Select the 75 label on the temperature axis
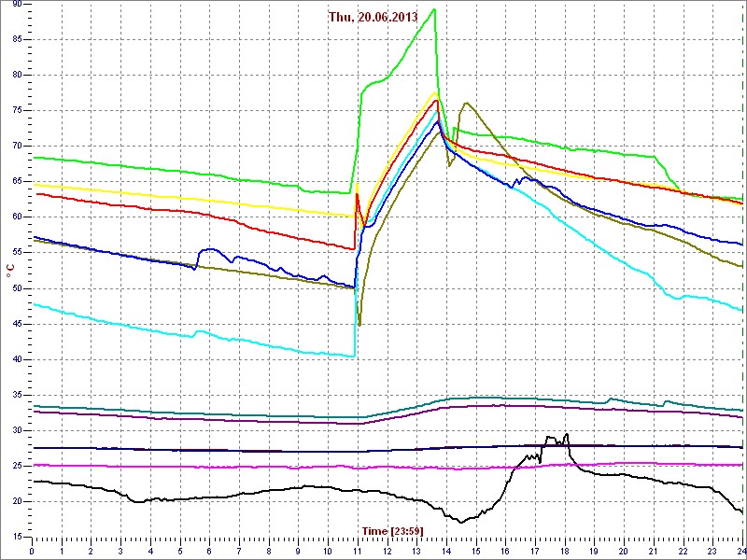 (x=15, y=110)
